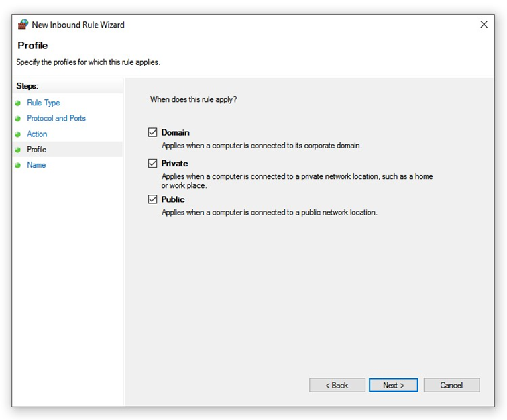Open the Protocol and Ports step

click(x=56, y=119)
